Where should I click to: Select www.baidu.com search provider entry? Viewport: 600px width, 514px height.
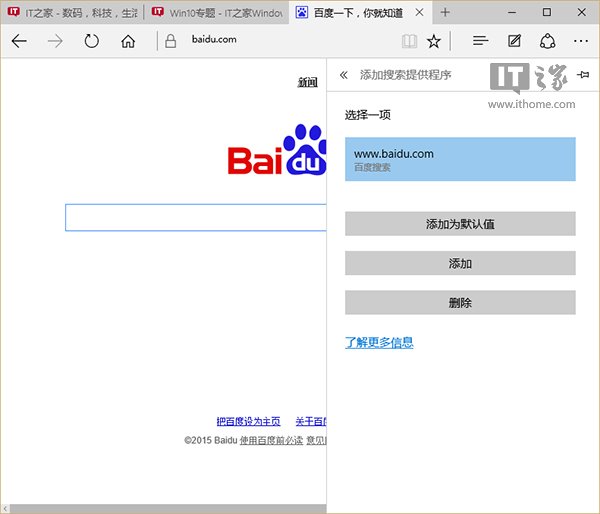click(x=460, y=159)
